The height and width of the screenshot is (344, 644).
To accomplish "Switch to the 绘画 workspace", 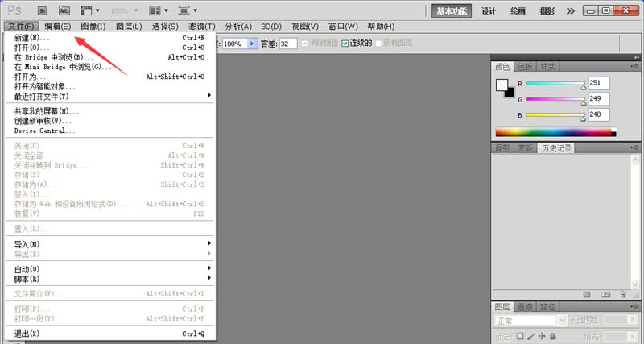I will (518, 11).
